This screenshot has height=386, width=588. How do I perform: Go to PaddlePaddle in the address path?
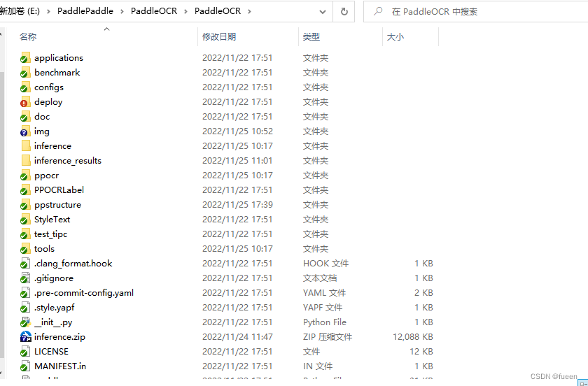click(x=85, y=11)
